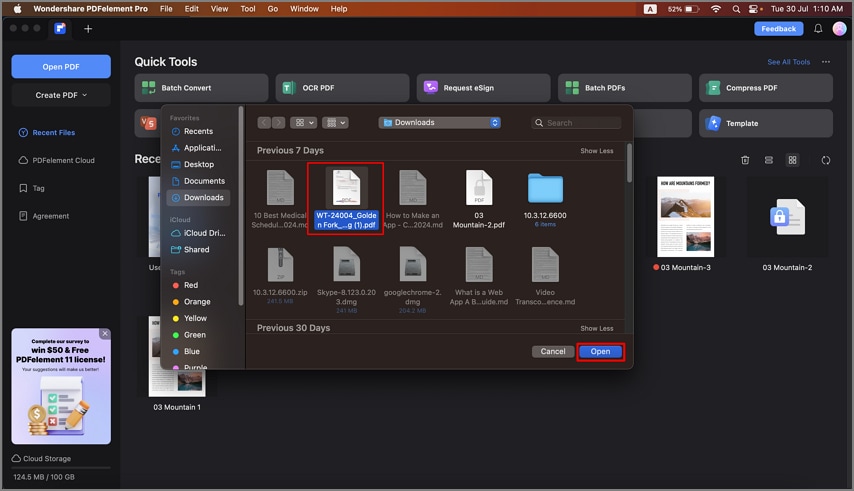Open icon view mode dropdown in dialog
Screen dimensions: 854x491
303,123
